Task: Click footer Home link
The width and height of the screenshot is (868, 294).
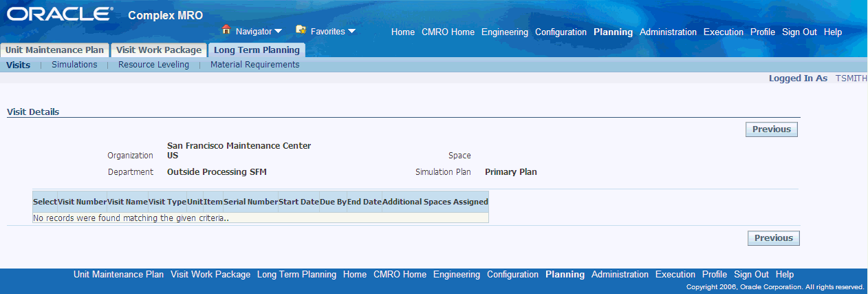Action: tap(355, 274)
